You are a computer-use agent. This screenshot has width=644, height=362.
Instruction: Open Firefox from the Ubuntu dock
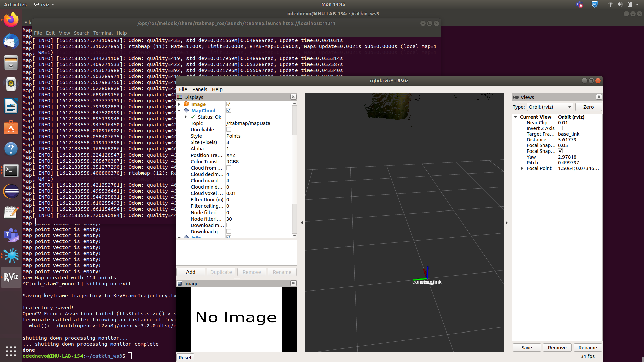point(11,20)
